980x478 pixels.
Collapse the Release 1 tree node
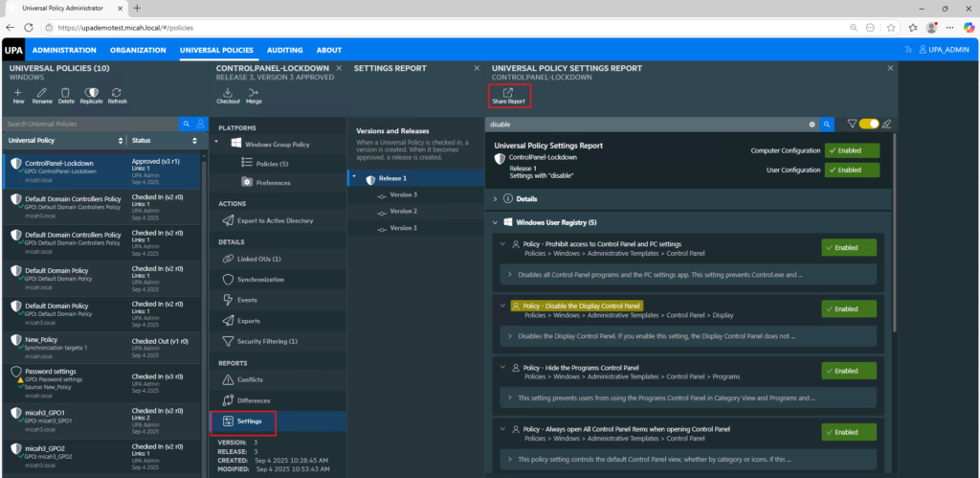tap(353, 178)
